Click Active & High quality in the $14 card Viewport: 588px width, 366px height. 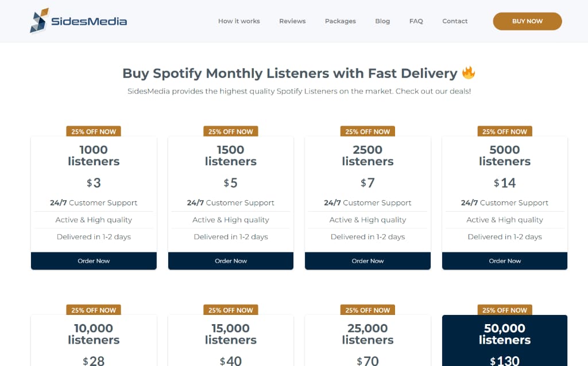tap(505, 220)
